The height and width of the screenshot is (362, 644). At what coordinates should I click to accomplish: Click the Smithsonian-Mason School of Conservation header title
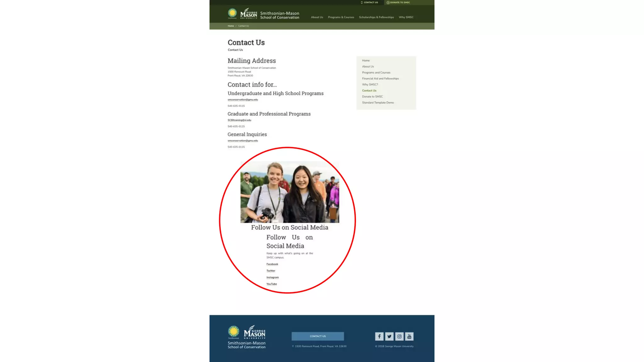pyautogui.click(x=280, y=15)
